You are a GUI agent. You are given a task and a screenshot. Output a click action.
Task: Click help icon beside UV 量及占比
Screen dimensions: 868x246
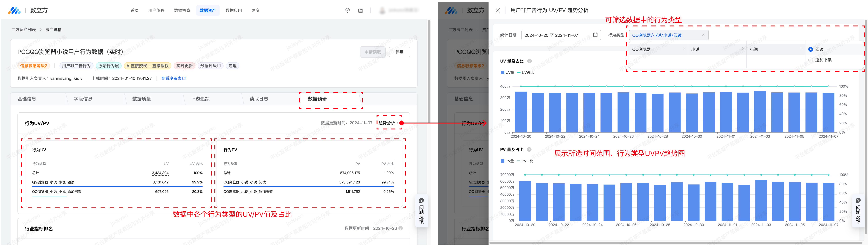(529, 61)
